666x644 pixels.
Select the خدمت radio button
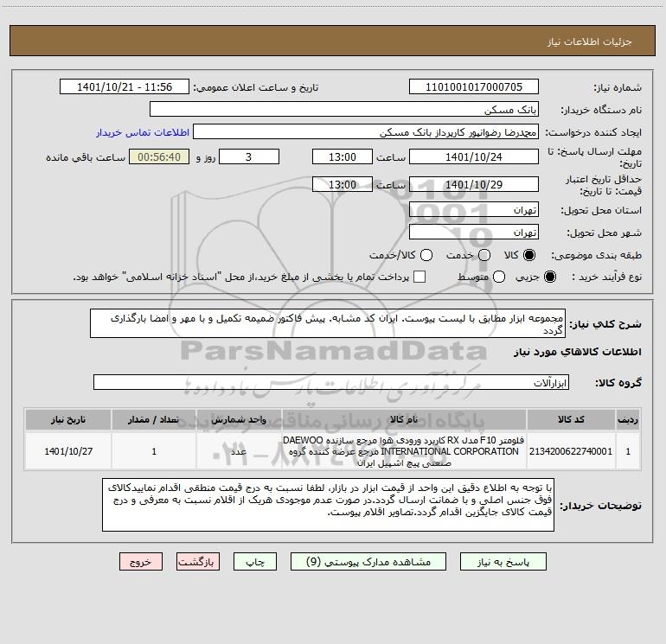(484, 255)
